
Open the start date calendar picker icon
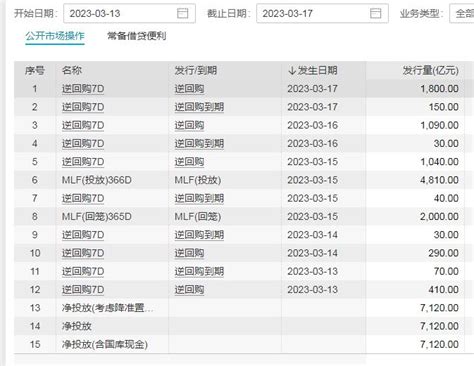pos(182,13)
